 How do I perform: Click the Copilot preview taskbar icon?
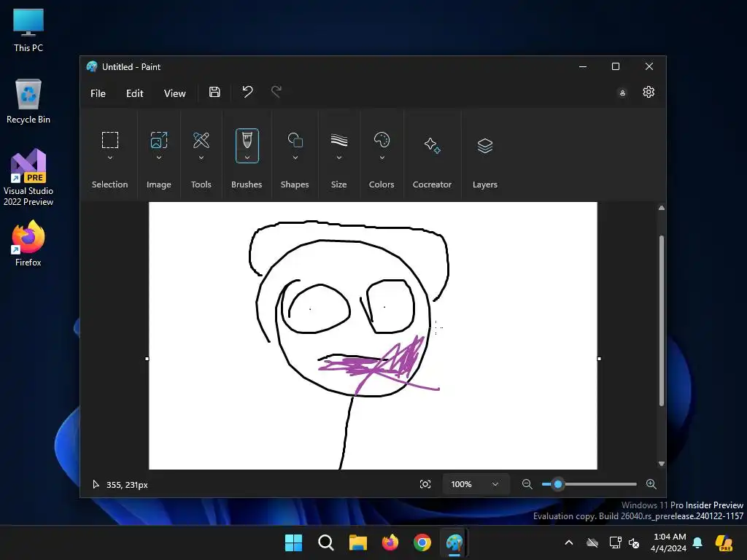(x=724, y=542)
